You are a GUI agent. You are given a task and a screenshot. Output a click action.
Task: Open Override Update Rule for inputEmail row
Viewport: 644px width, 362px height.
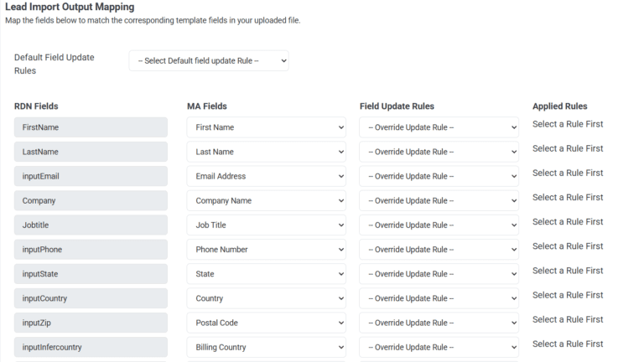coord(439,176)
